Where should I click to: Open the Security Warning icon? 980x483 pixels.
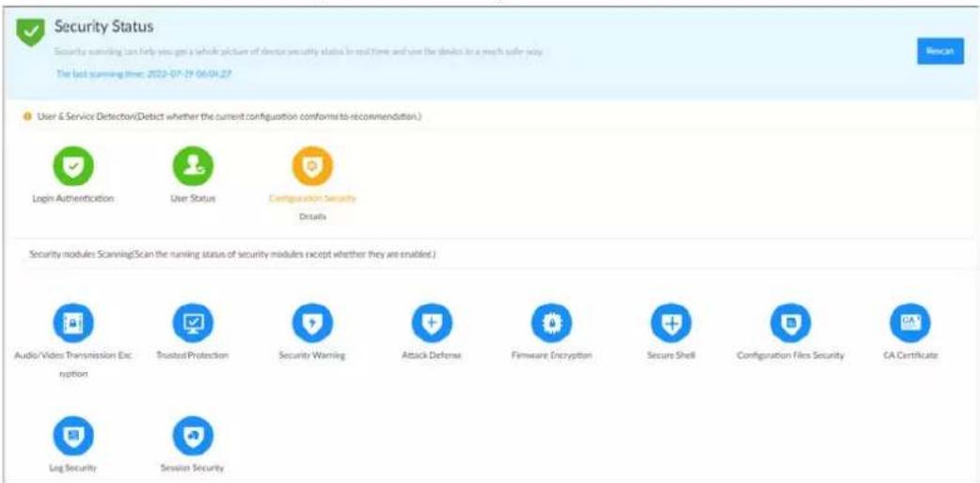coord(312,322)
